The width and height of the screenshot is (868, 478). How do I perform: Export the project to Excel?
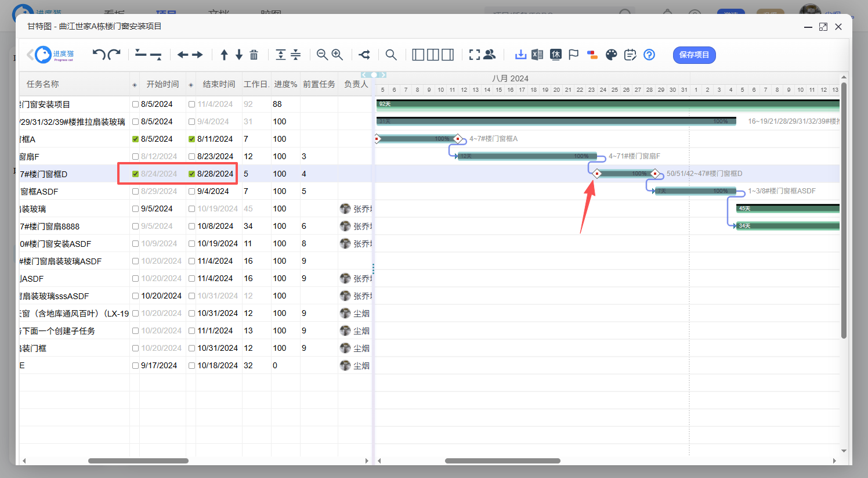tap(537, 55)
